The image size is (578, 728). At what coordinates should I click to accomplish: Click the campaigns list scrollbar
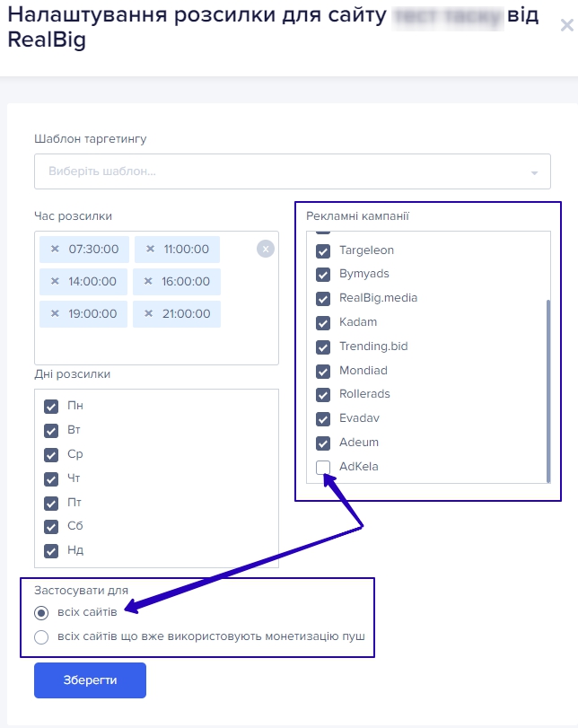coord(548,390)
